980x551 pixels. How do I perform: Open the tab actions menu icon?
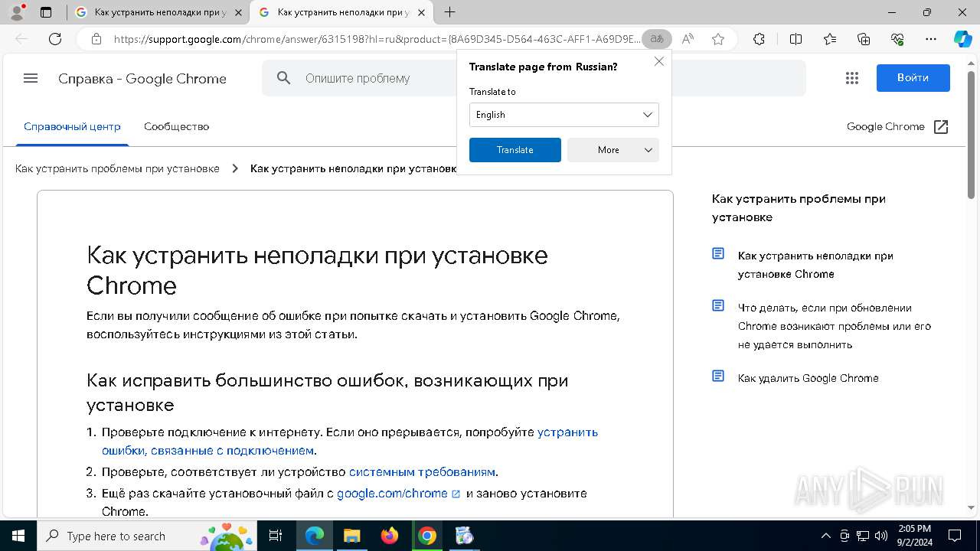pos(46,12)
